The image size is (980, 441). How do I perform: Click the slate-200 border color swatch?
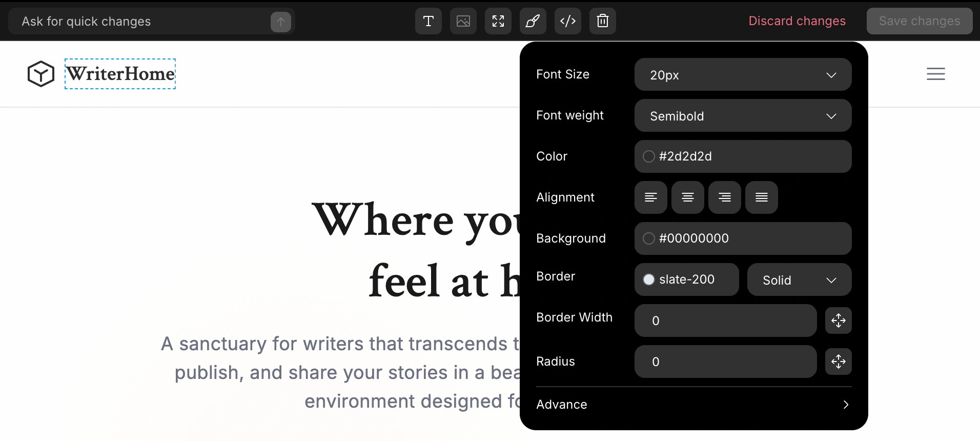pos(649,279)
